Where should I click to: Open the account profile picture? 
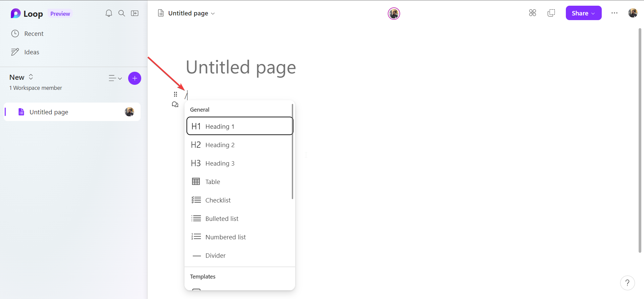coord(633,13)
